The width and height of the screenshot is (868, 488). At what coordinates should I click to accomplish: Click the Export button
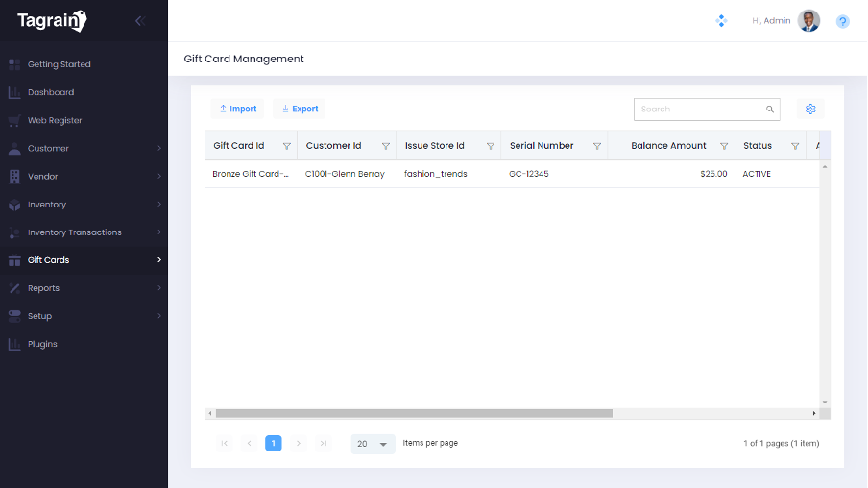coord(300,110)
